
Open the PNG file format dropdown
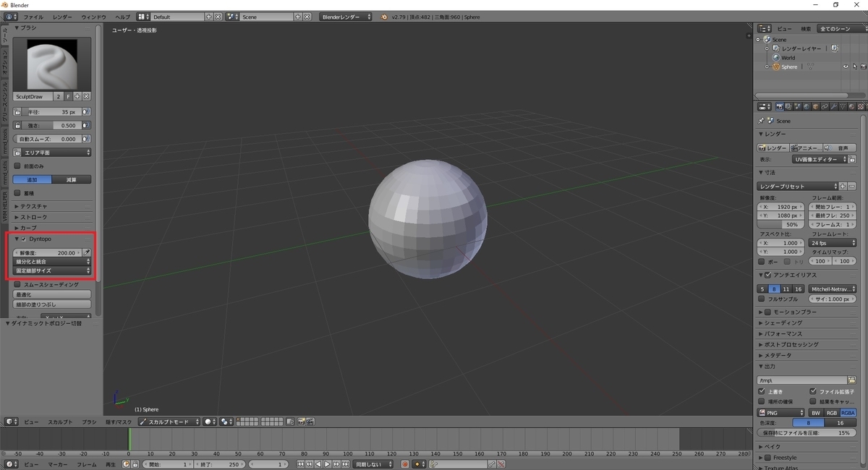tap(781, 412)
